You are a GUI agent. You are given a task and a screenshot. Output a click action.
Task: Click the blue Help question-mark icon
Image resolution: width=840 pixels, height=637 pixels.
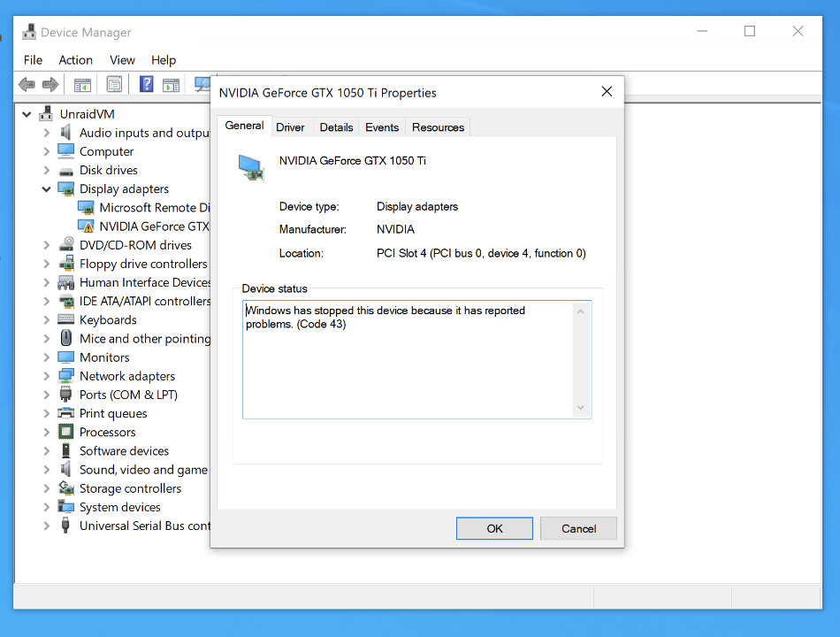pyautogui.click(x=146, y=84)
